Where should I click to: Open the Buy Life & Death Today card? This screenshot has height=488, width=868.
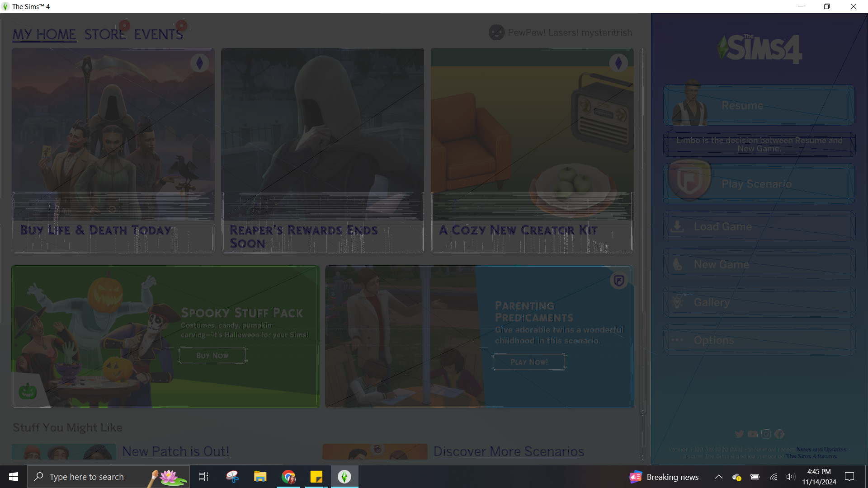coord(113,150)
